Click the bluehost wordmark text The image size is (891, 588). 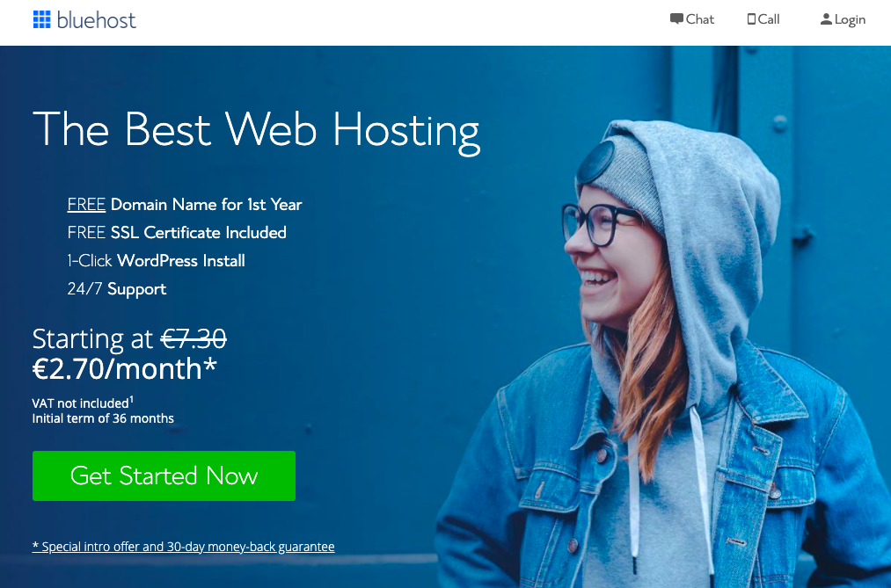point(96,20)
